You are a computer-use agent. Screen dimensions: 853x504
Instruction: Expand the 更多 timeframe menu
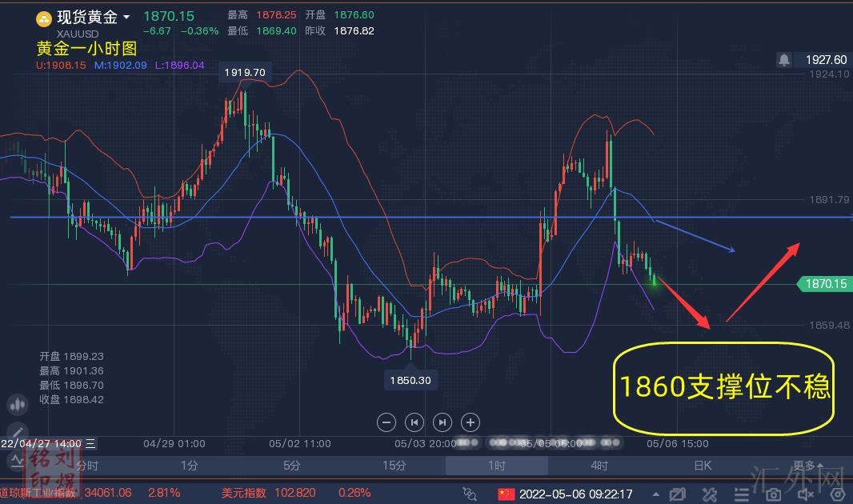tap(807, 466)
